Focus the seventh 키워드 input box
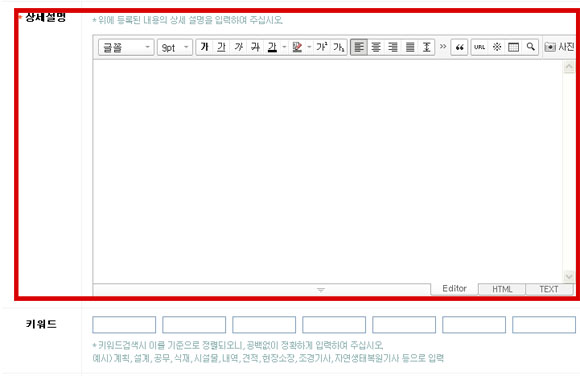This screenshot has height=376, width=580. [x=544, y=325]
